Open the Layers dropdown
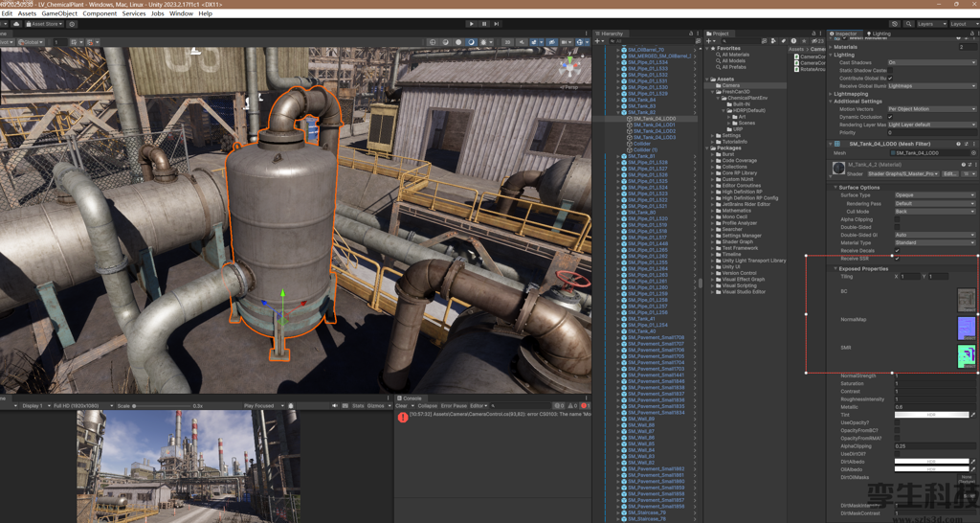 (x=930, y=24)
